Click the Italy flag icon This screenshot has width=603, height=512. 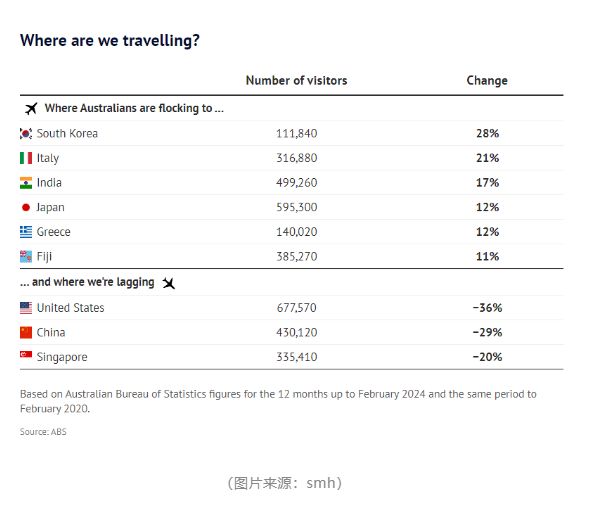tap(26, 158)
